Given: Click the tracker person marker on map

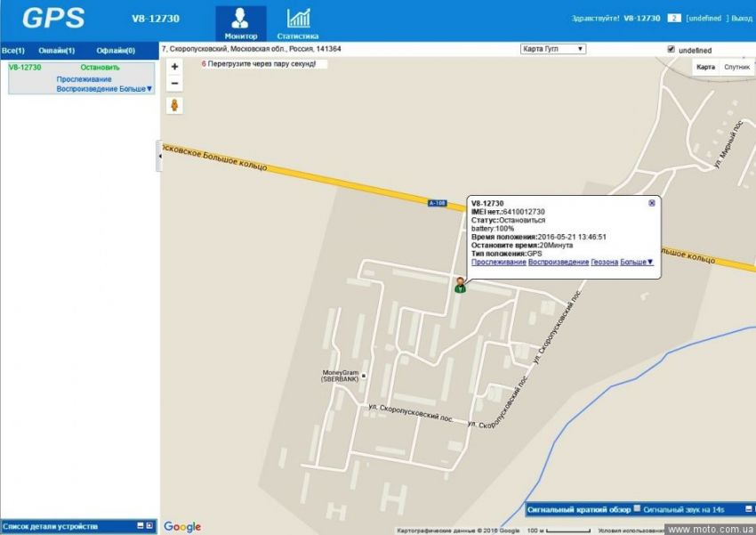Looking at the screenshot, I should pyautogui.click(x=460, y=285).
